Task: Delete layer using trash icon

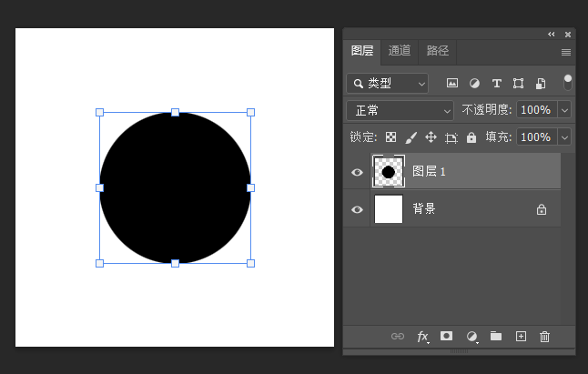Action: 544,336
